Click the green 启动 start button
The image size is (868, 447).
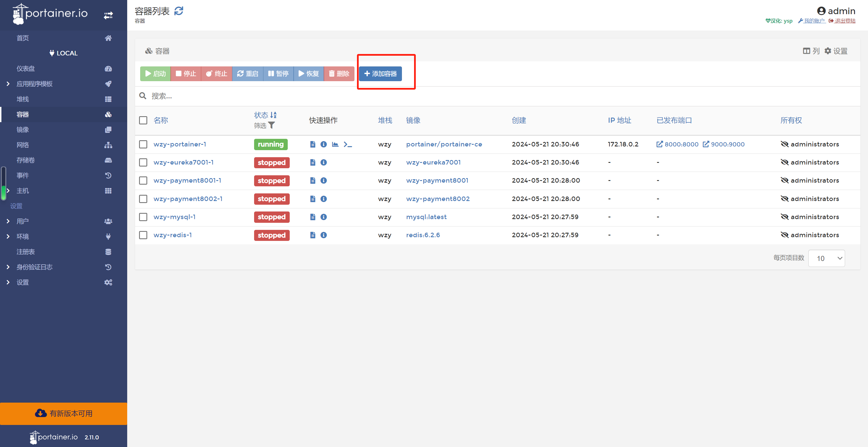click(155, 74)
